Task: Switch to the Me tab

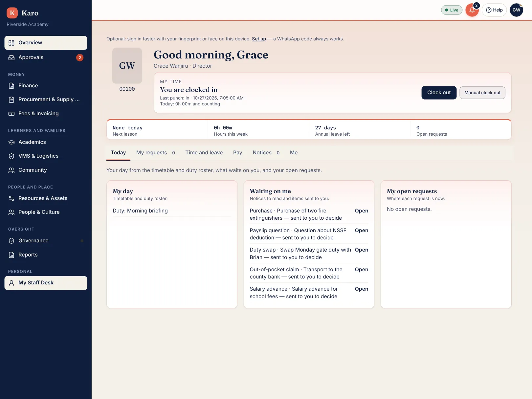Action: tap(294, 153)
